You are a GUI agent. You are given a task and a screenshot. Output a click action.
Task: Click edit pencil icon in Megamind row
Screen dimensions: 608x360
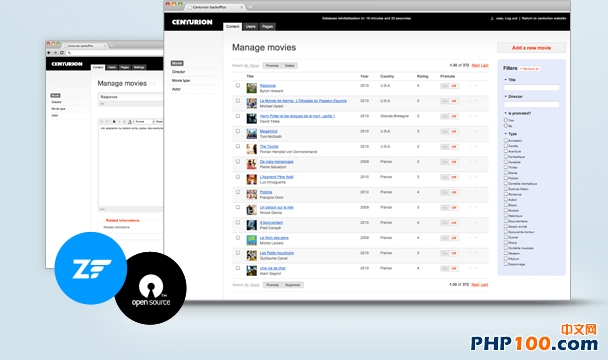[470, 132]
